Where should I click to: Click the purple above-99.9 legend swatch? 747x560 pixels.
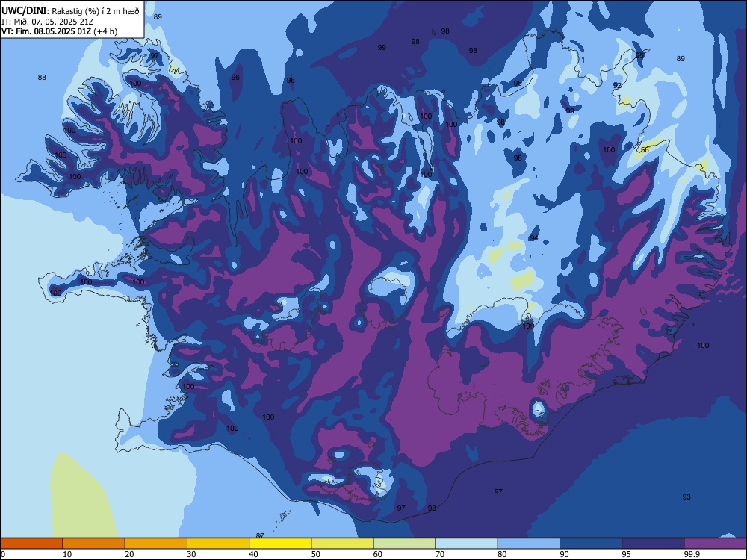[x=715, y=544]
